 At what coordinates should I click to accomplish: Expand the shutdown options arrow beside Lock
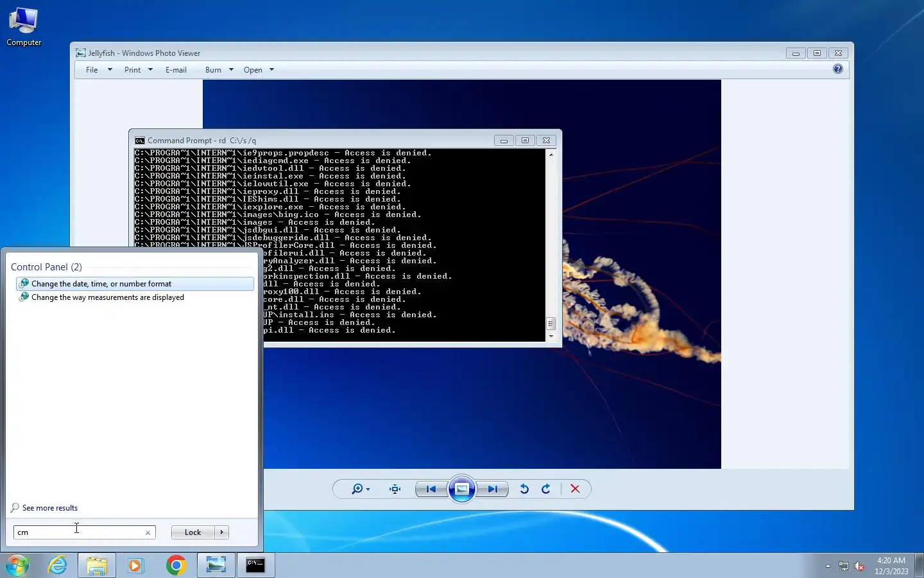[222, 532]
